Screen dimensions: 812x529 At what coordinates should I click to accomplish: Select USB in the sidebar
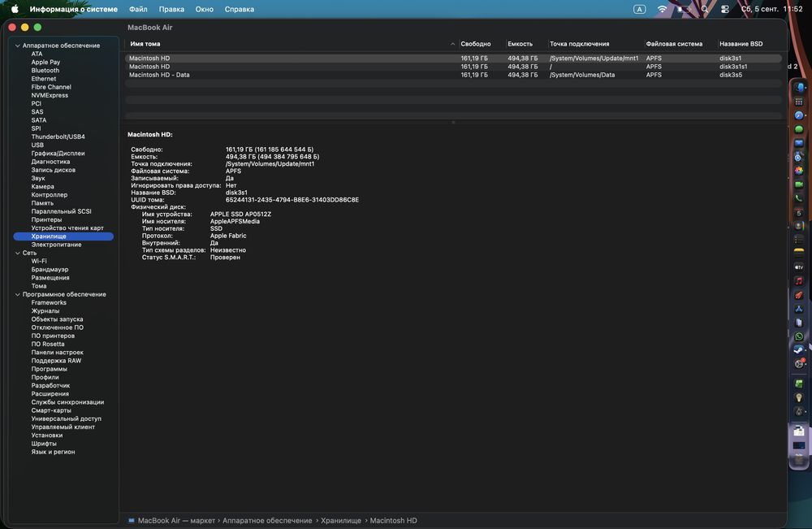click(x=37, y=145)
